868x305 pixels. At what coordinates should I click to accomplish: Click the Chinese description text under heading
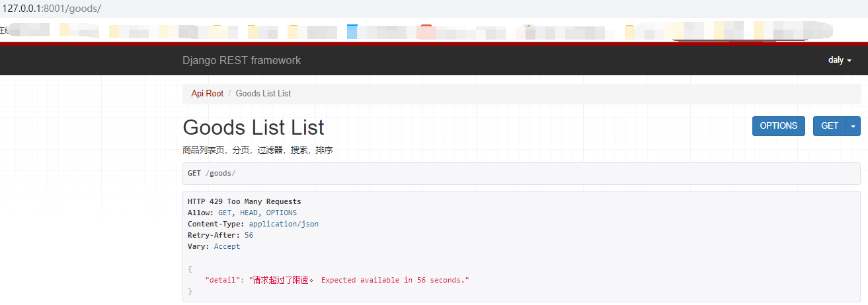[257, 151]
